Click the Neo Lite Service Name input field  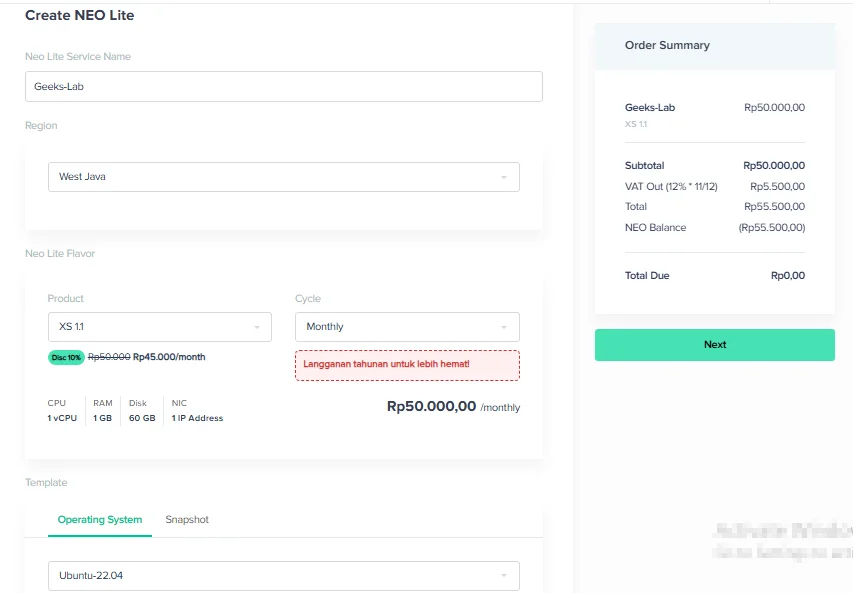(283, 87)
